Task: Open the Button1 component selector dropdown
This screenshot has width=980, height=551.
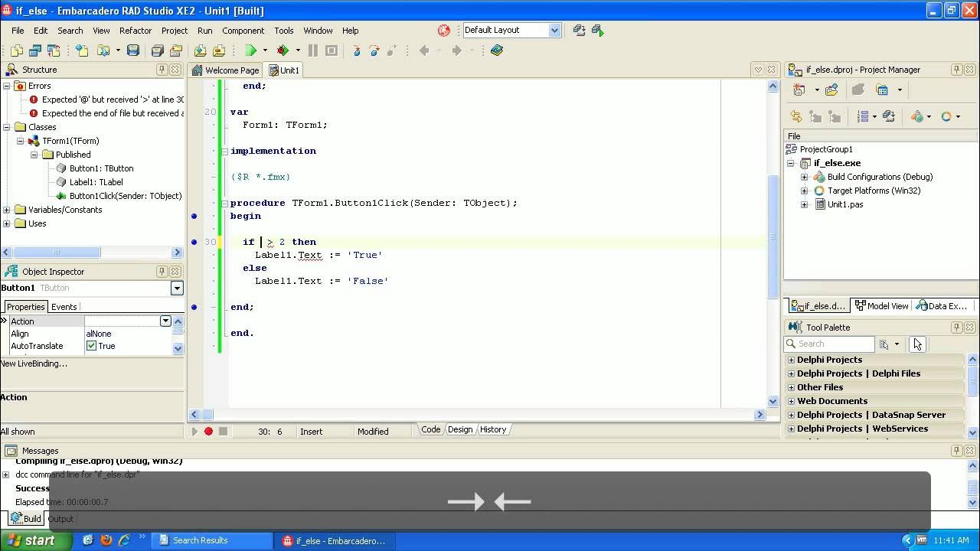Action: click(x=177, y=288)
